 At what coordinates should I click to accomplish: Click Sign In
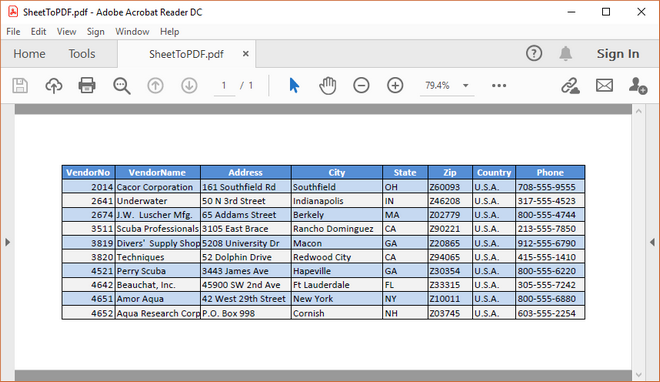click(618, 54)
